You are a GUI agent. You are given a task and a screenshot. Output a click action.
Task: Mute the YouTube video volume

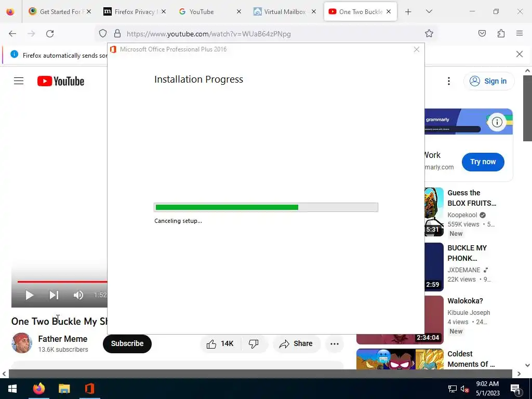[78, 295]
